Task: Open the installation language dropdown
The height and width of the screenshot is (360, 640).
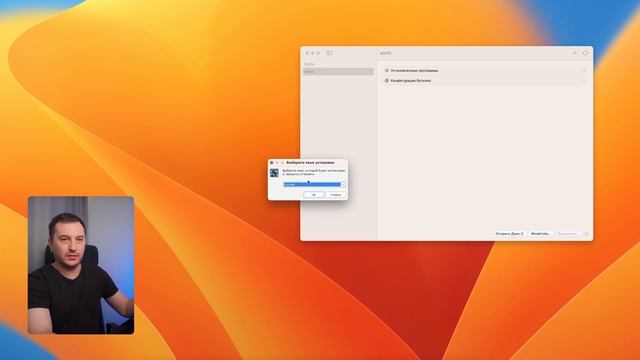Action: (315, 184)
